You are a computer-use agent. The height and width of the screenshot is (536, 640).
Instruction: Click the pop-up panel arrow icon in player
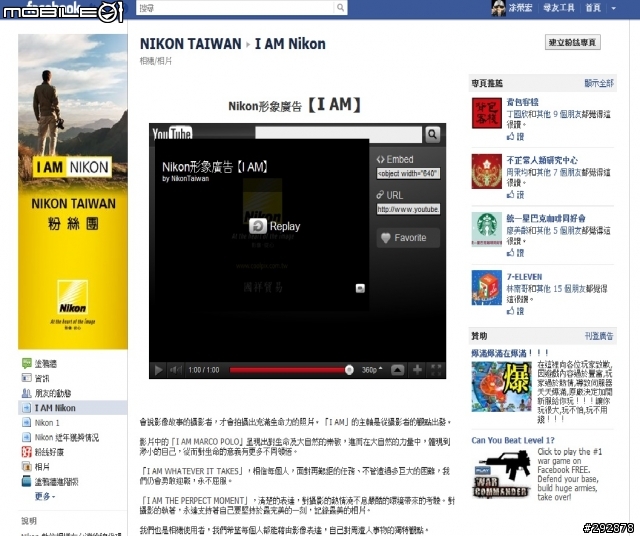pyautogui.click(x=398, y=370)
